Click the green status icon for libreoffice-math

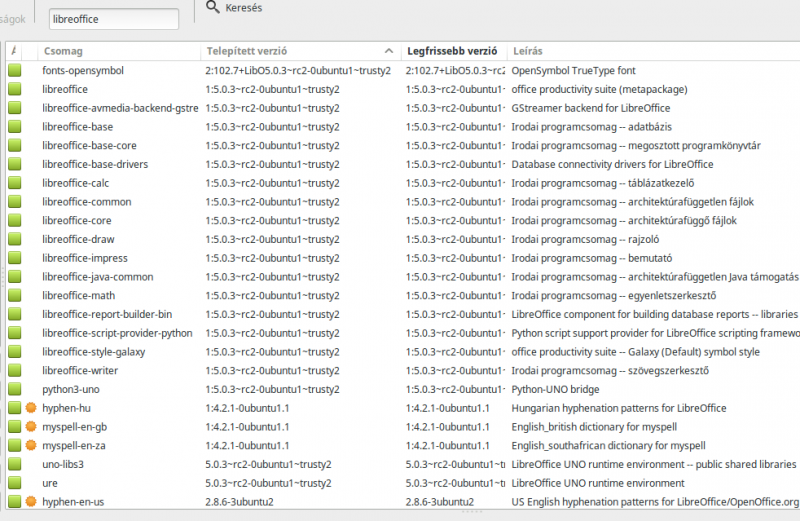15,295
